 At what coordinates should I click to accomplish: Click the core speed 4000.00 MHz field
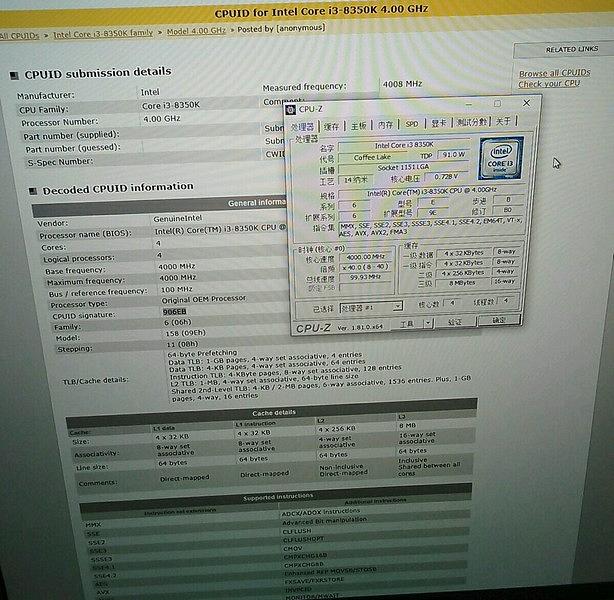click(365, 257)
